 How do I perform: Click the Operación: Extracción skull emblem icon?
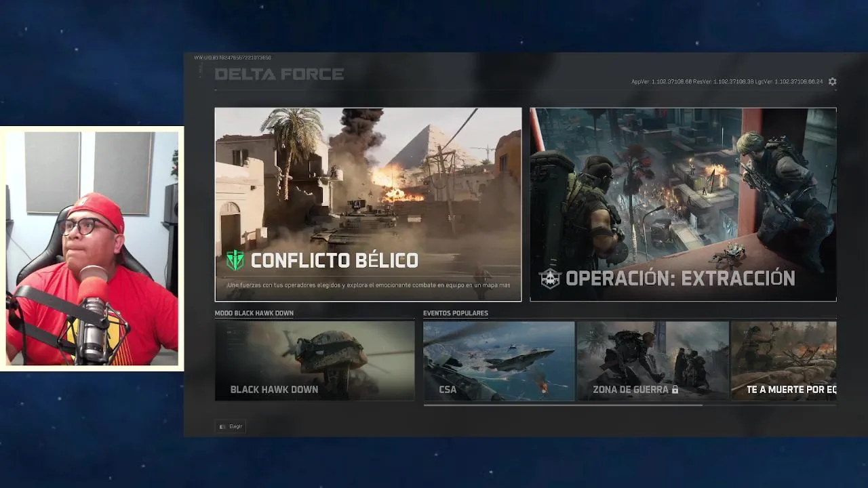(550, 279)
